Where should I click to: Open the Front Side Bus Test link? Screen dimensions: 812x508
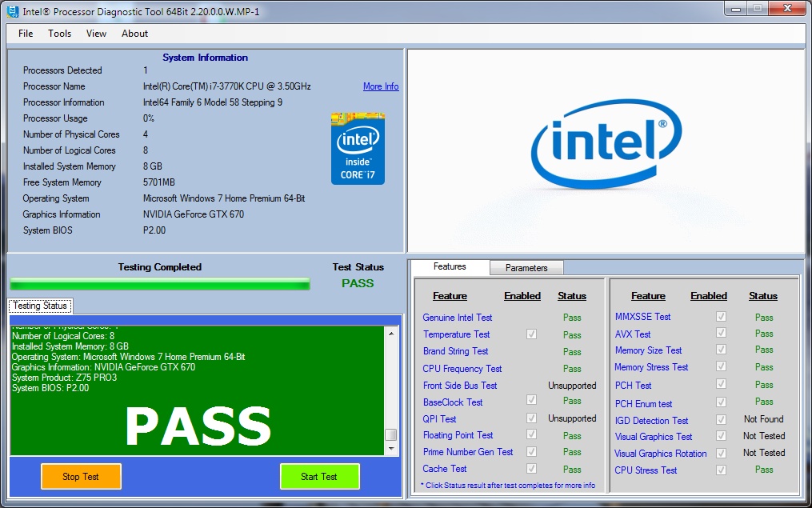[460, 386]
